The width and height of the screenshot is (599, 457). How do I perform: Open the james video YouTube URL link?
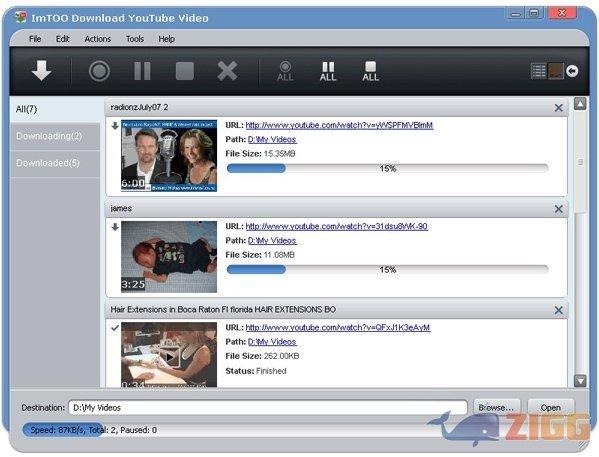point(337,227)
